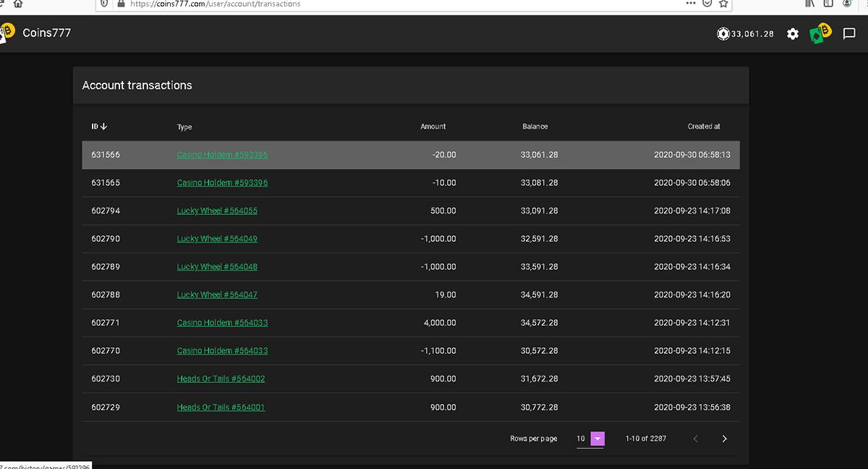Viewport: 868px width, 469px height.
Task: Open the browser library icon
Action: pyautogui.click(x=810, y=4)
